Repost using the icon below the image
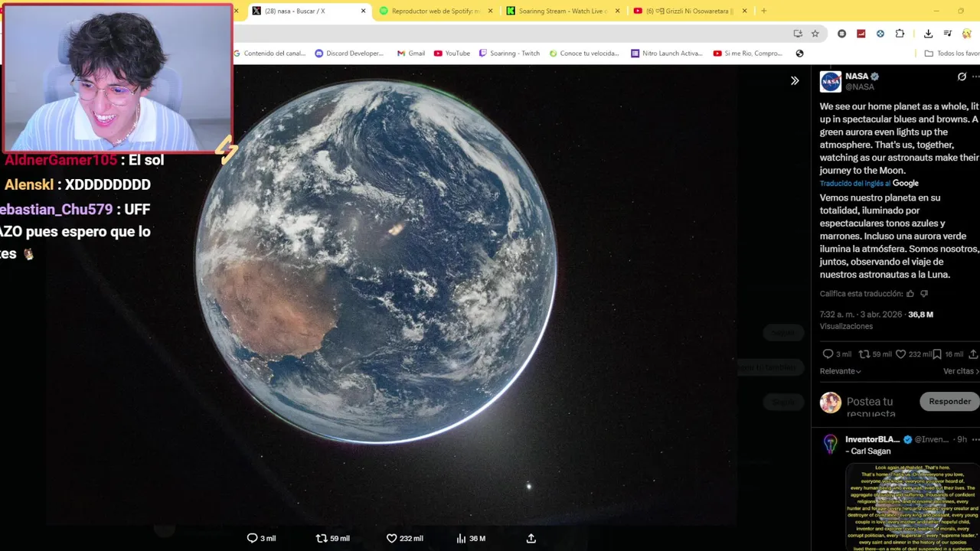 coord(322,539)
